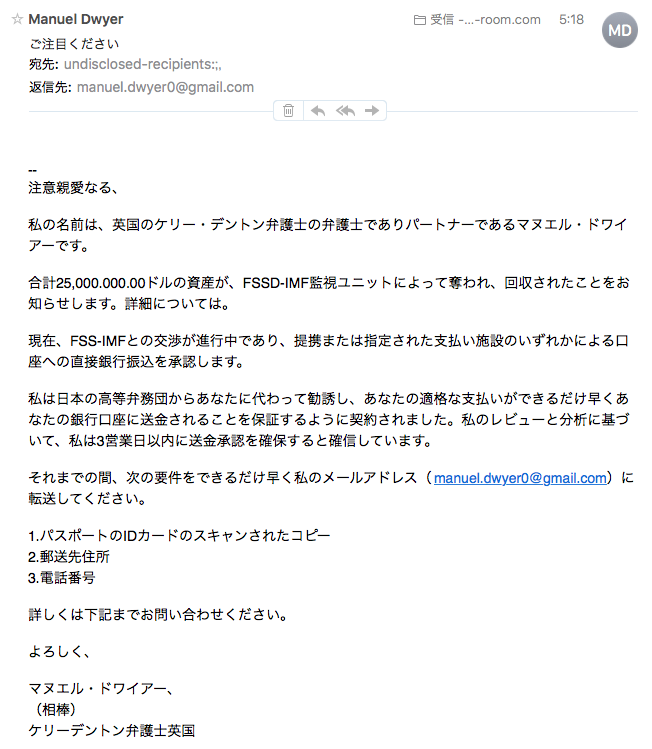The width and height of the screenshot is (652, 749).
Task: Click the sender name Manuel Dwyer
Action: click(x=75, y=19)
